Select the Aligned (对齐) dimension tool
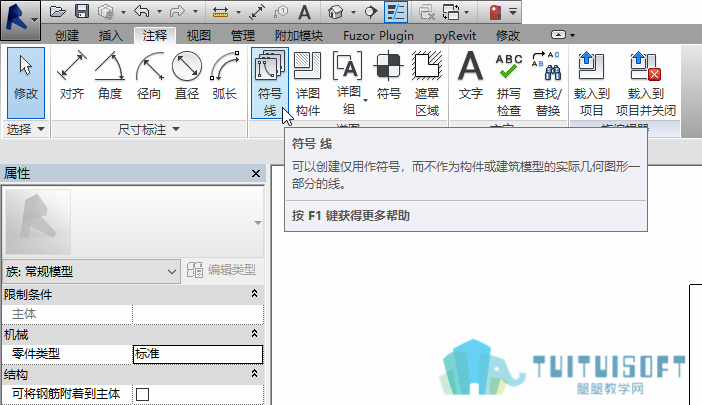The image size is (702, 405). (72, 75)
